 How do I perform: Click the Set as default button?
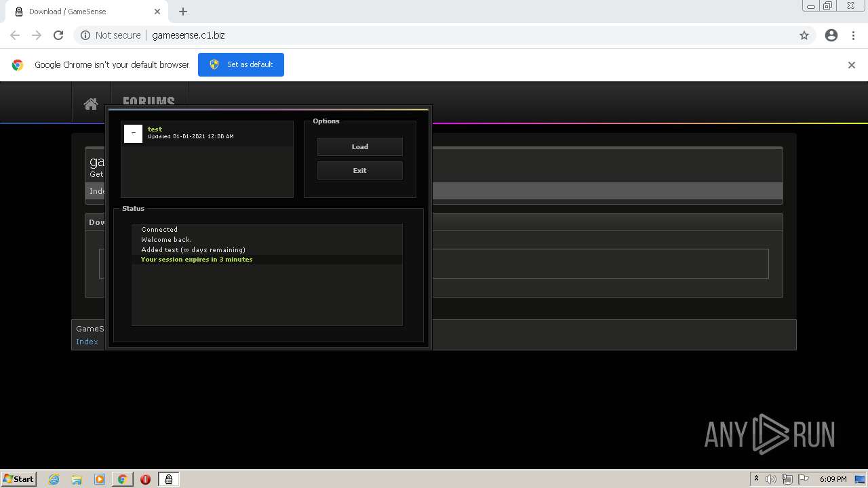pyautogui.click(x=241, y=64)
